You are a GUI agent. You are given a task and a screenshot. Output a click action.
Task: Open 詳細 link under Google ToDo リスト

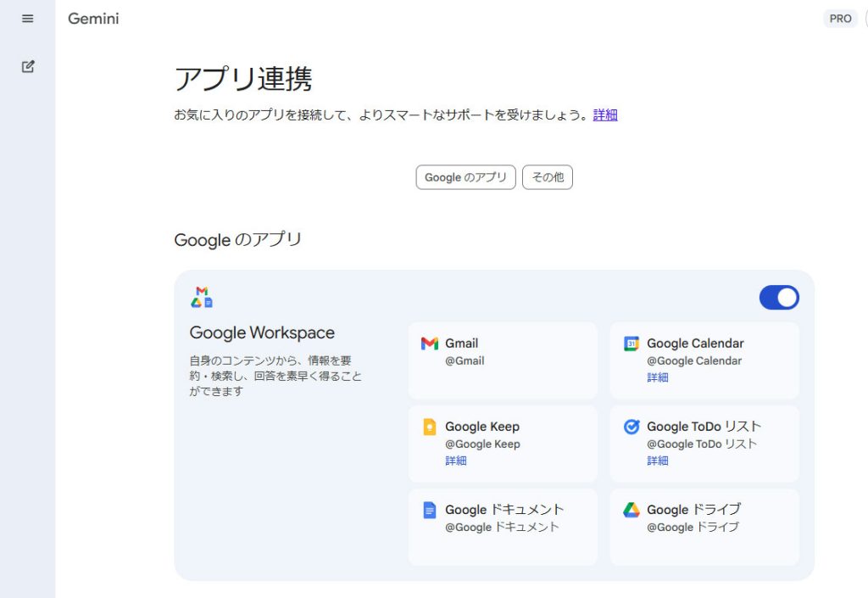pos(658,461)
